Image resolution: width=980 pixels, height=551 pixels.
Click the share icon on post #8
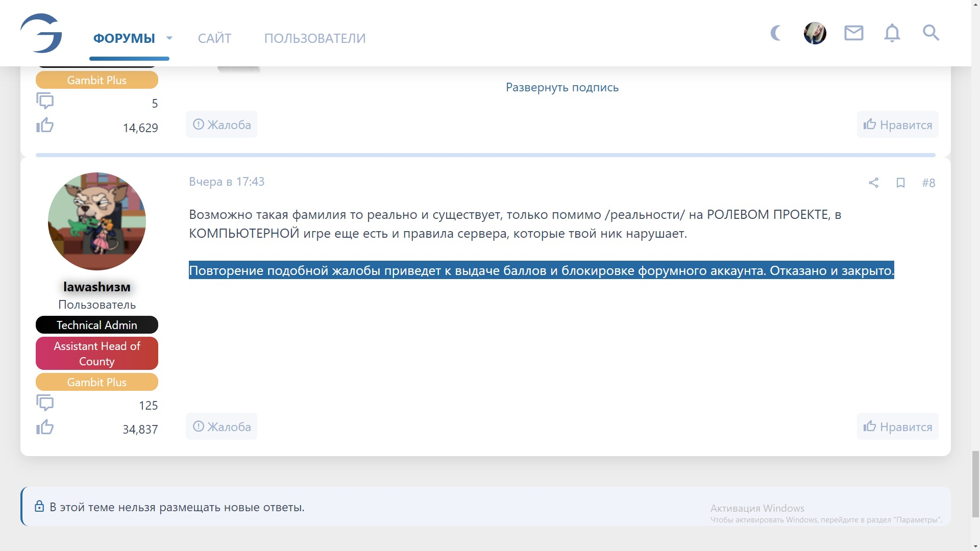point(873,183)
